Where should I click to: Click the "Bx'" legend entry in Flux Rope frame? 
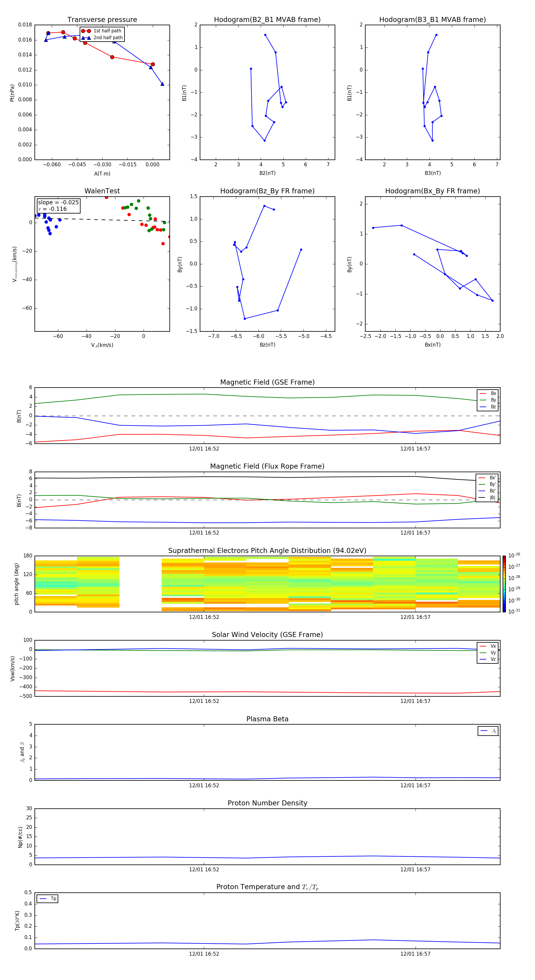point(487,478)
